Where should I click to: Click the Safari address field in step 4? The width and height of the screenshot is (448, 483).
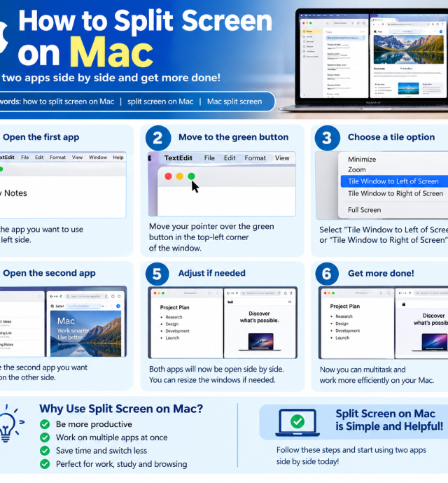pyautogui.click(x=87, y=296)
